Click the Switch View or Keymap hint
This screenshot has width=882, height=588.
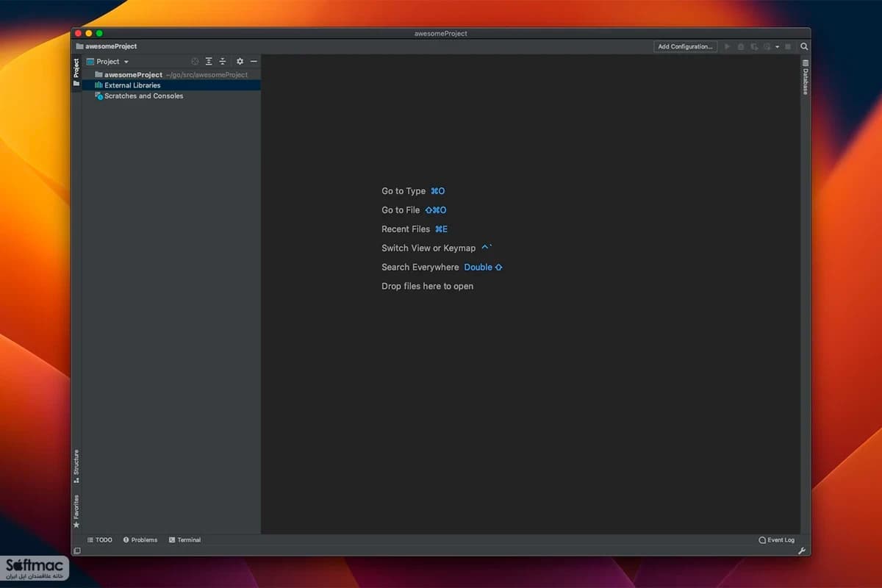point(429,248)
